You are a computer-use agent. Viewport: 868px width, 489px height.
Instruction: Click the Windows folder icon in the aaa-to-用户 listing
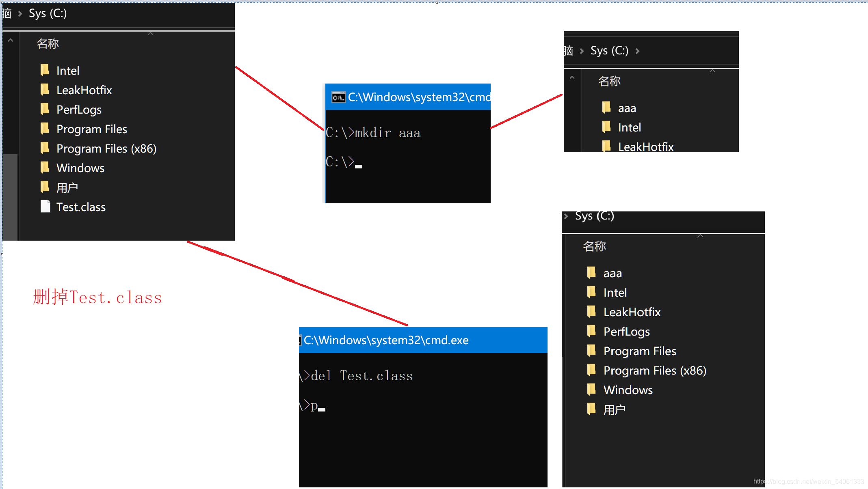click(592, 390)
